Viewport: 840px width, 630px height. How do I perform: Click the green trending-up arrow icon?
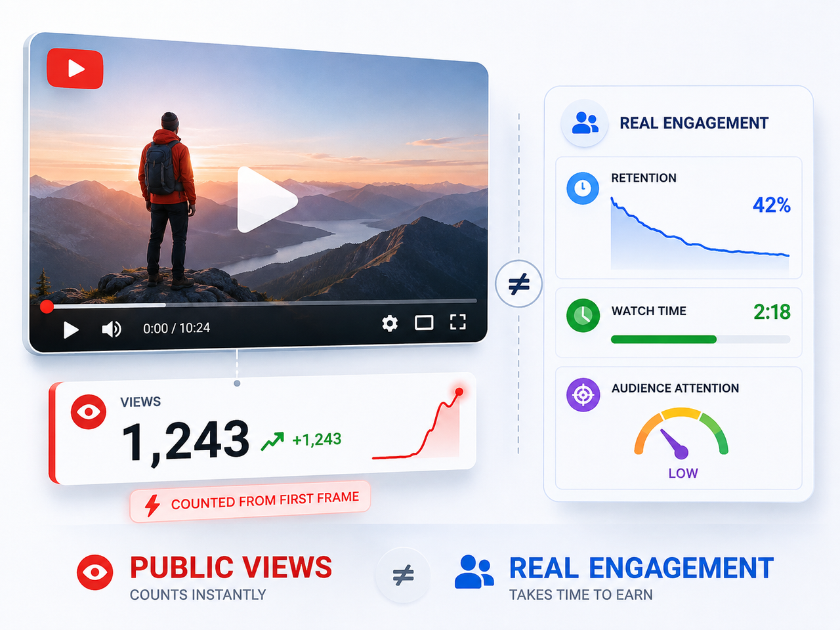[x=272, y=442]
